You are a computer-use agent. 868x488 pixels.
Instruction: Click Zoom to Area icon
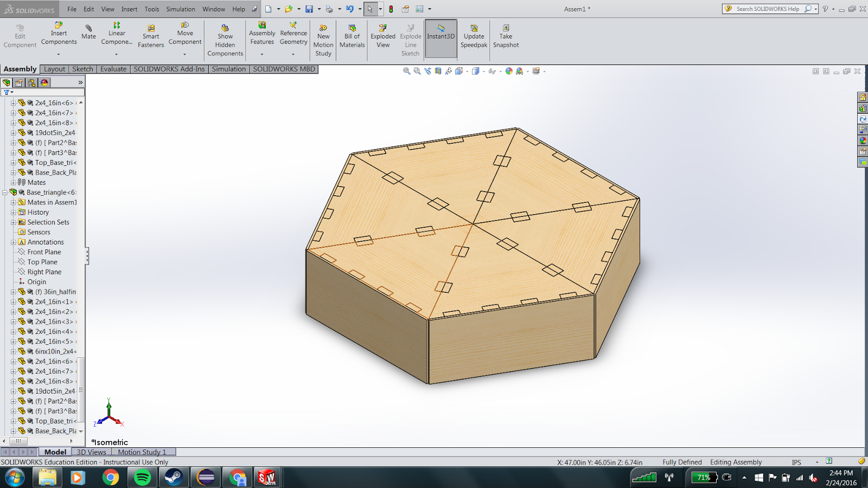(417, 71)
